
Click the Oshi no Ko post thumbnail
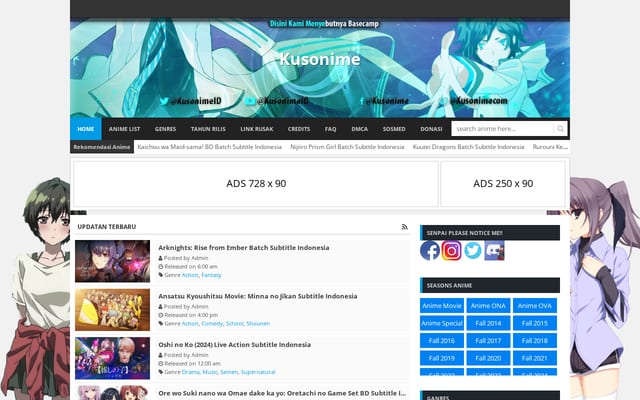[x=112, y=358]
